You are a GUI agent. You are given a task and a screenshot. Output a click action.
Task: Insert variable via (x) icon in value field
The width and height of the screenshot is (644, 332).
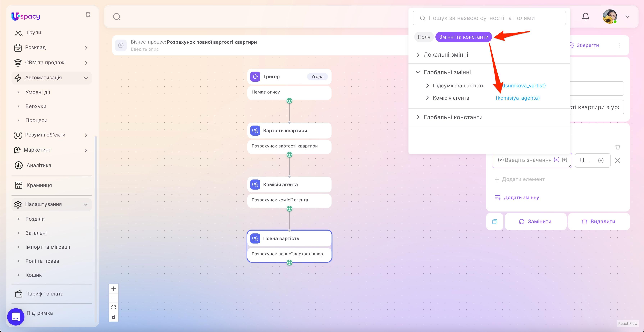(x=556, y=160)
